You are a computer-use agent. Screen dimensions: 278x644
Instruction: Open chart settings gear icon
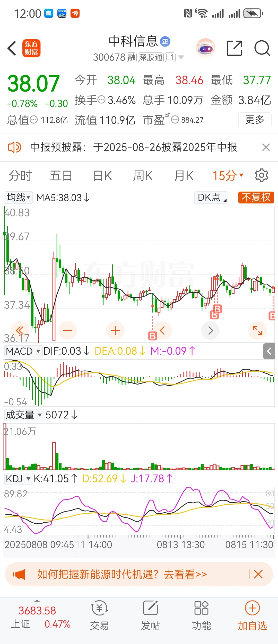tap(262, 176)
